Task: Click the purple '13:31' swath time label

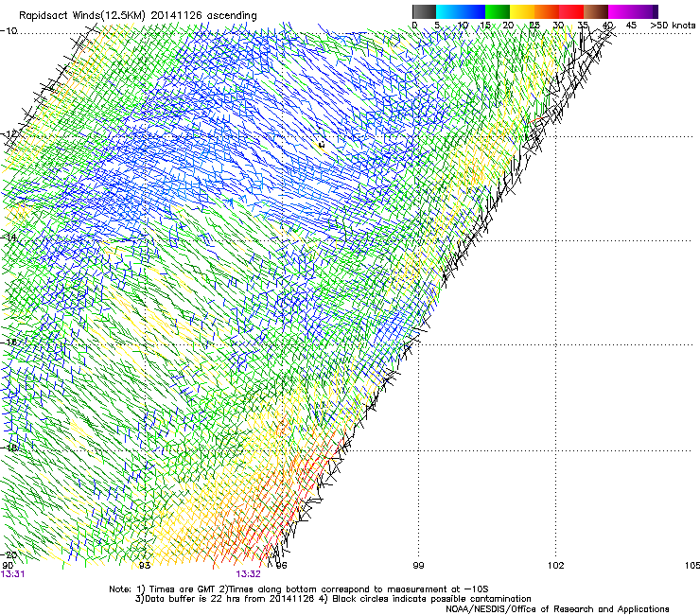Action: coord(12,574)
